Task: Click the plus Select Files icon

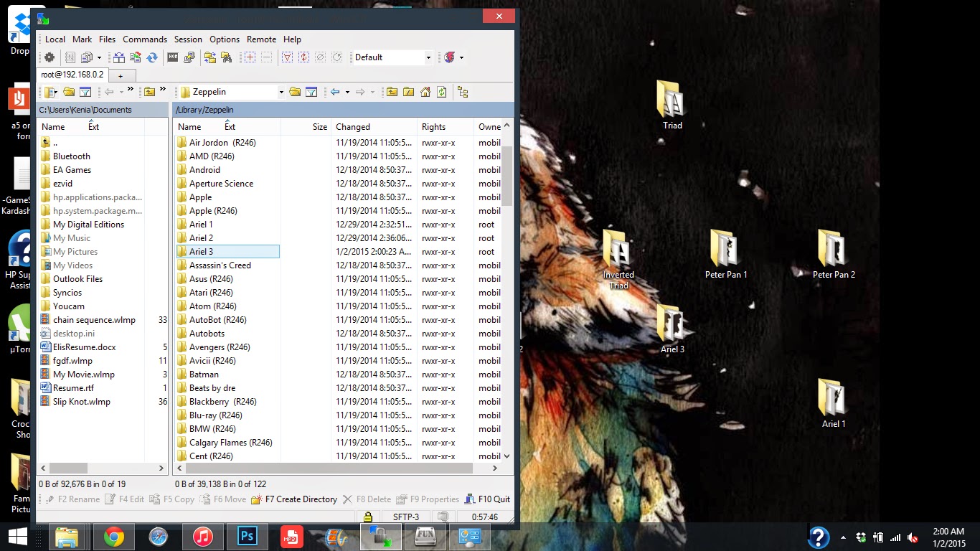Action: point(250,57)
